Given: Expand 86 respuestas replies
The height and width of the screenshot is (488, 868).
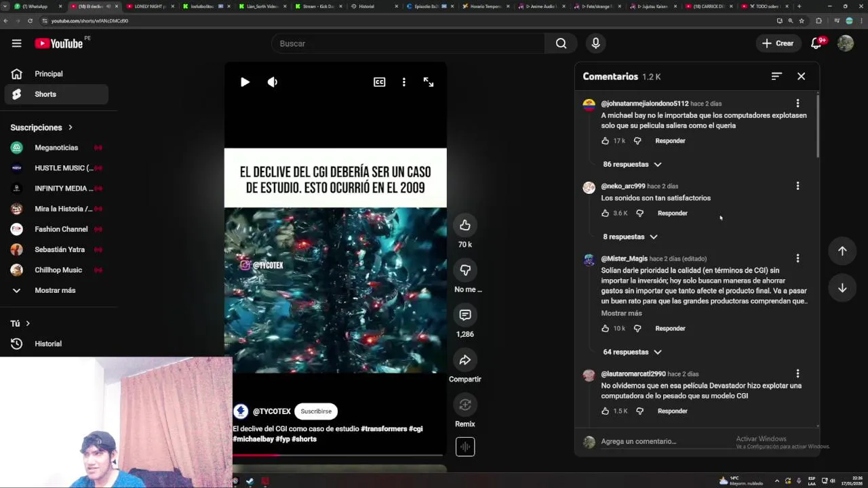Looking at the screenshot, I should [632, 164].
